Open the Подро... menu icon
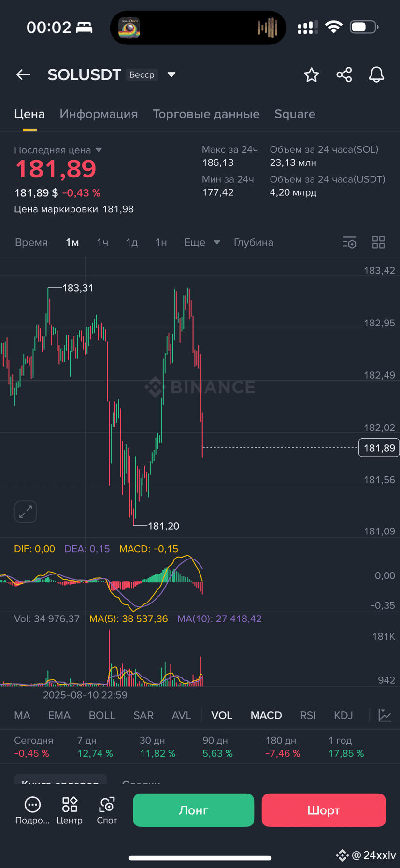The width and height of the screenshot is (400, 868). pos(32,810)
